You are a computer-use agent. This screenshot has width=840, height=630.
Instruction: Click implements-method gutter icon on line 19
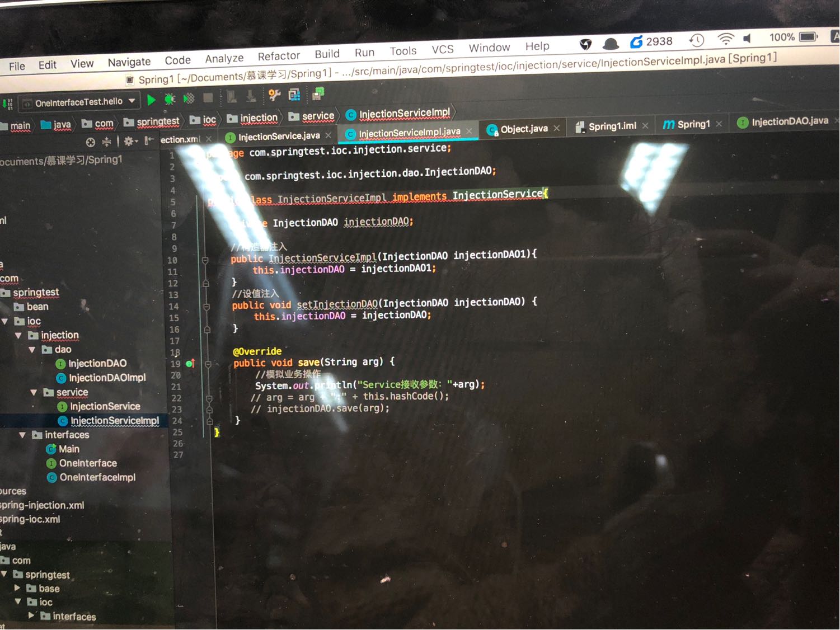click(x=190, y=364)
